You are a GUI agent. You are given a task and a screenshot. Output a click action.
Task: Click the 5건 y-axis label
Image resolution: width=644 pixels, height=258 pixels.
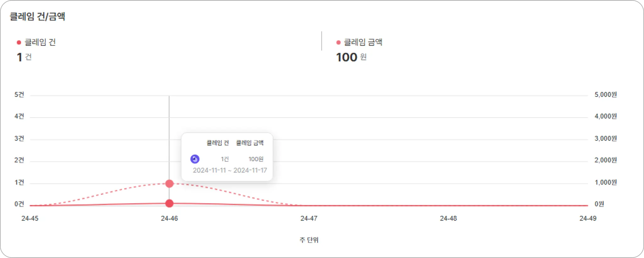[19, 95]
